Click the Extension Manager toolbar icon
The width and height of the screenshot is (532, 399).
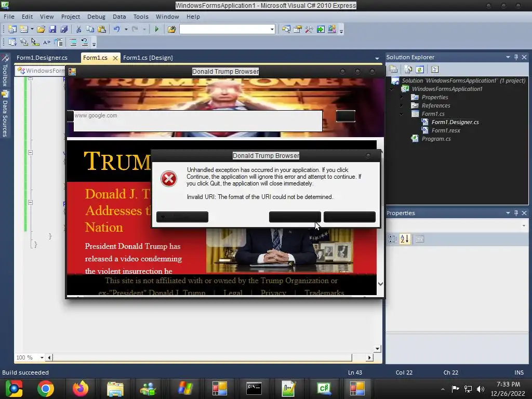332,30
